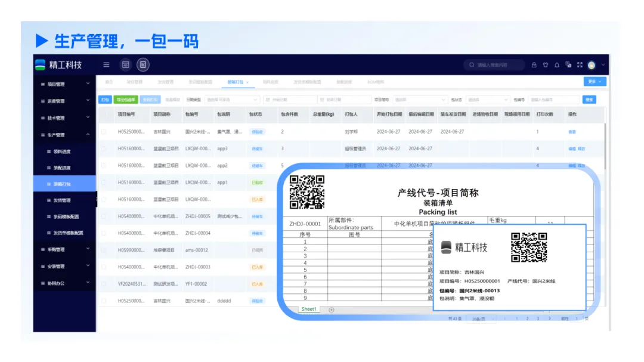Image resolution: width=644 pixels, height=362 pixels.
Task: Open the 更多 dropdown button
Action: pos(595,81)
